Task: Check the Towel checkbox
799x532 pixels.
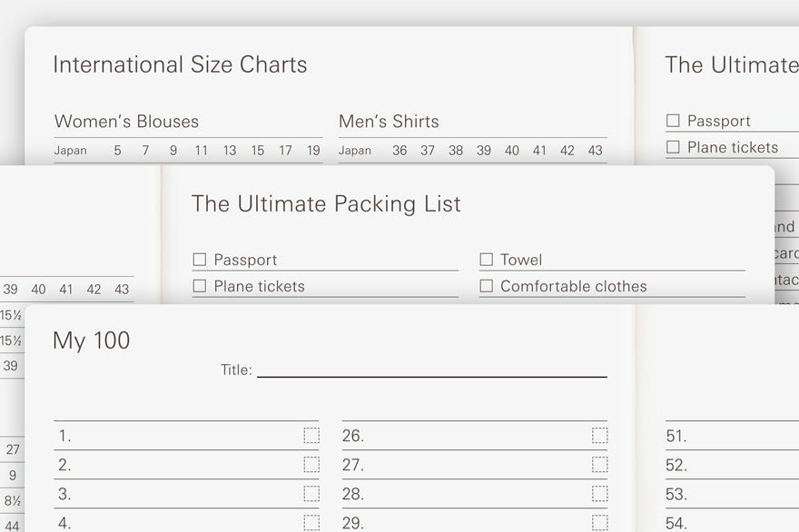Action: point(486,260)
